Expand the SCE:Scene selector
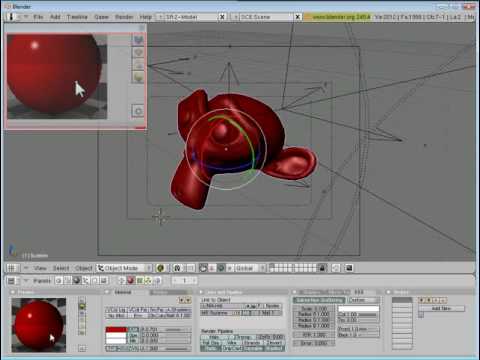 coord(235,17)
